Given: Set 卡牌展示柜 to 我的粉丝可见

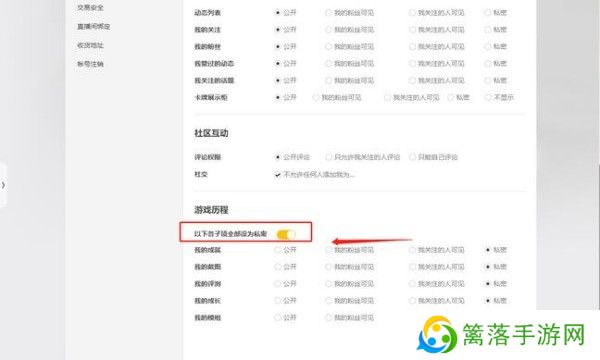Looking at the screenshot, I should pos(316,98).
